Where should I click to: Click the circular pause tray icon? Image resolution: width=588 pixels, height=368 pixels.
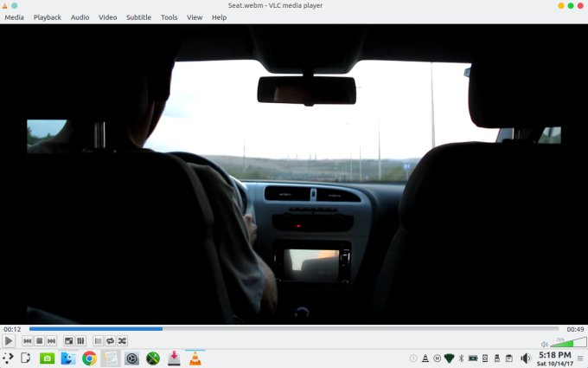click(438, 358)
